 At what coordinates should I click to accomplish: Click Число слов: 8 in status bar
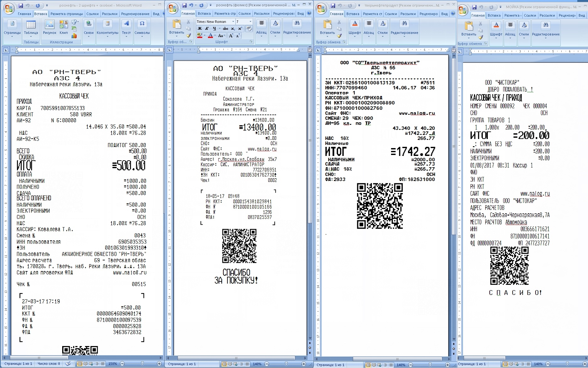tap(49, 364)
